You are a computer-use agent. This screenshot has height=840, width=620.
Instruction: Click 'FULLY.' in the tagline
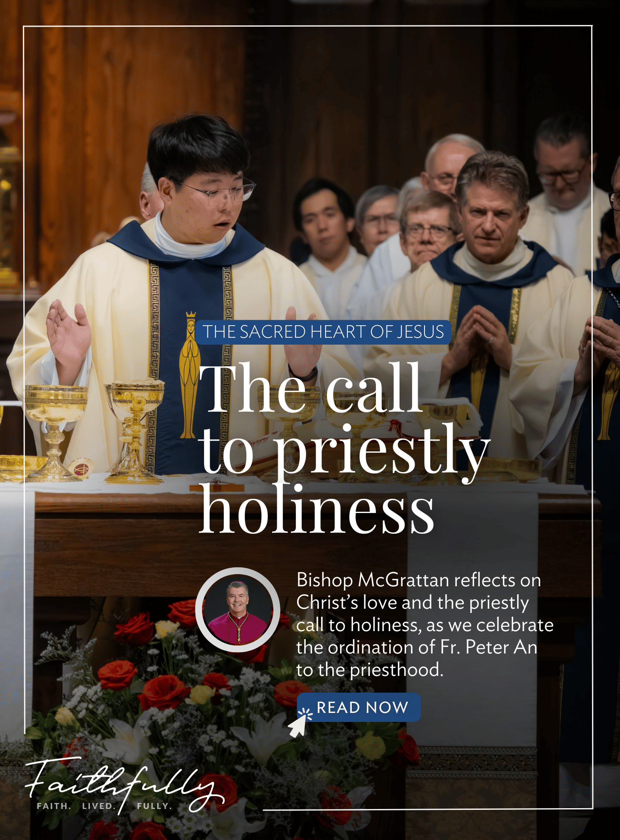point(154,806)
